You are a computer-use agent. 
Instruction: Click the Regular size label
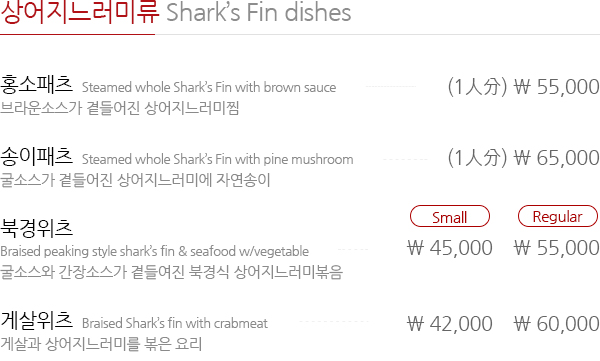tap(558, 216)
